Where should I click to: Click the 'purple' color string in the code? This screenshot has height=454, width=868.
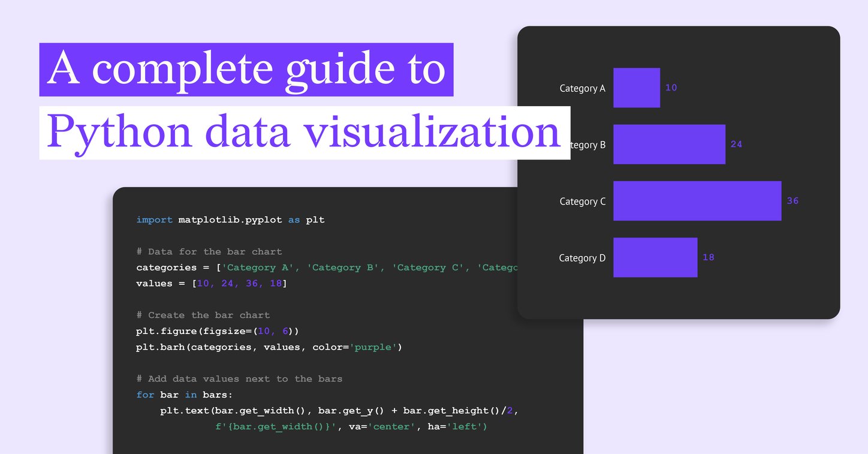point(373,347)
